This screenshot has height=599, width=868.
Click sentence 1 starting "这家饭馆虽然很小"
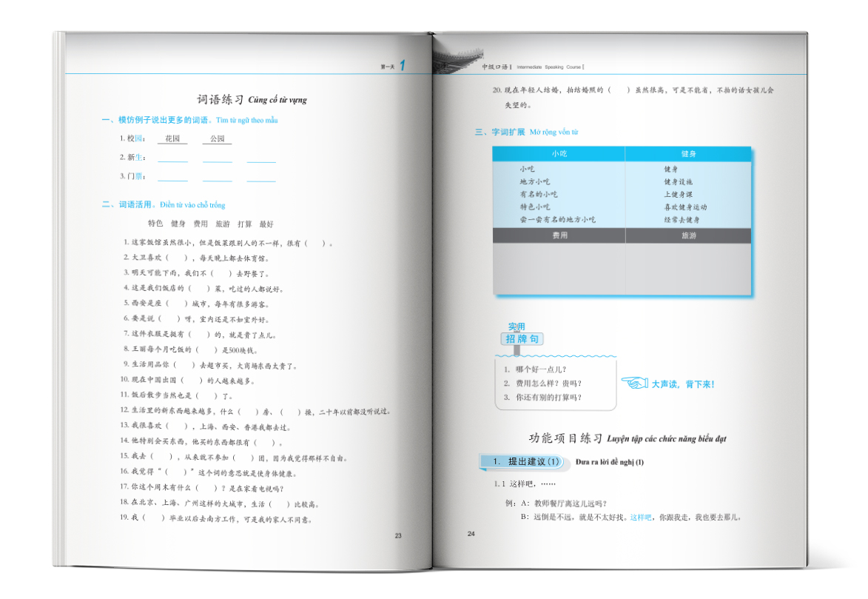tap(228, 243)
